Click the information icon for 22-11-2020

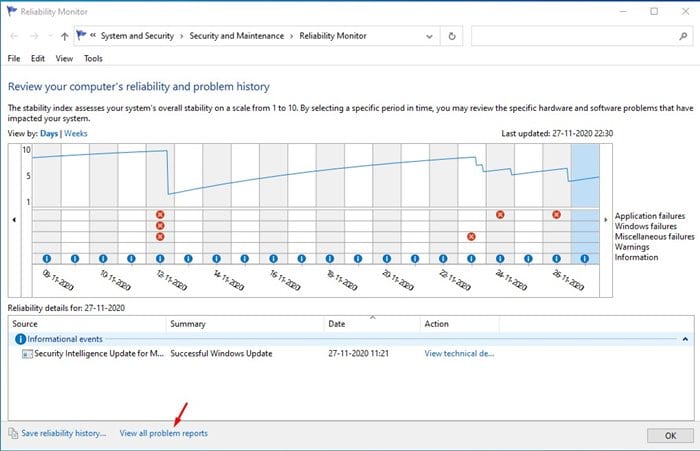point(443,259)
